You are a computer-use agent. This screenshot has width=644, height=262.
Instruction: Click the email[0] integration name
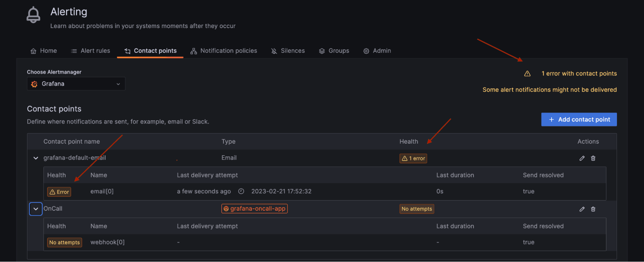coord(102,191)
